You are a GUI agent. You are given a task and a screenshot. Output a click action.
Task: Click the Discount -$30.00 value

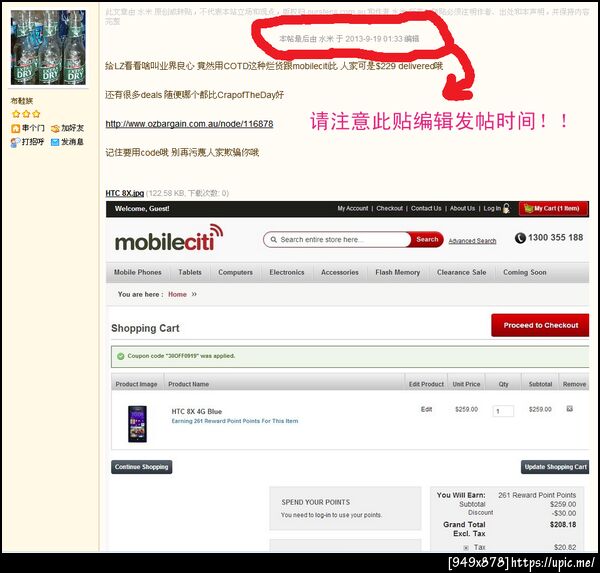[564, 513]
